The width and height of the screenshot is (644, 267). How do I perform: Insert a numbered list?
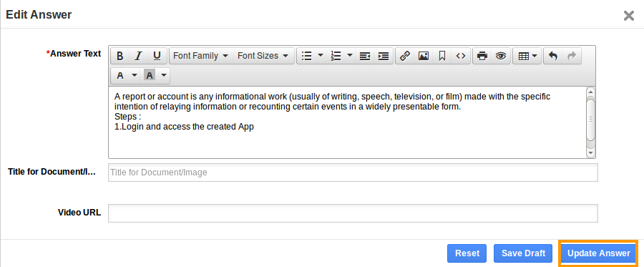[x=336, y=56]
